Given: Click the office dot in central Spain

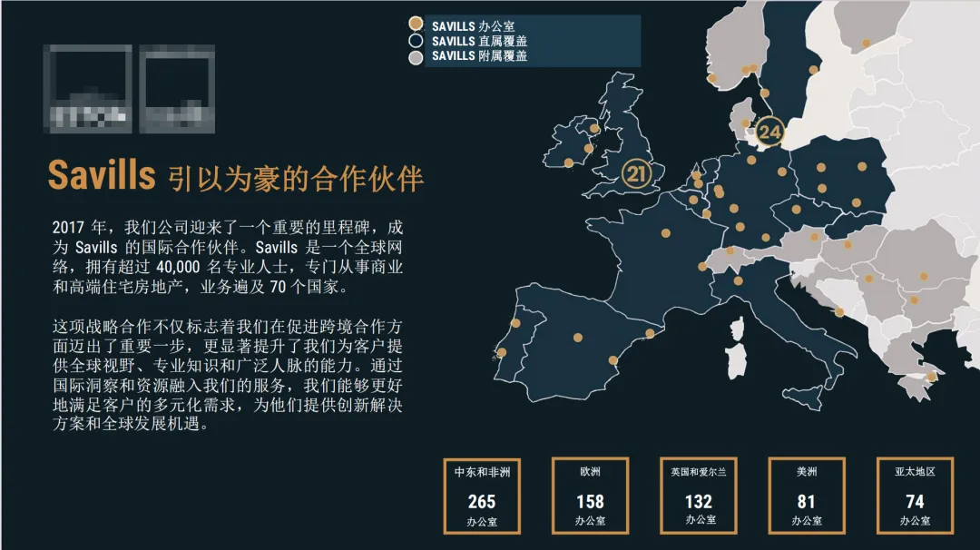Looking at the screenshot, I should (578, 338).
